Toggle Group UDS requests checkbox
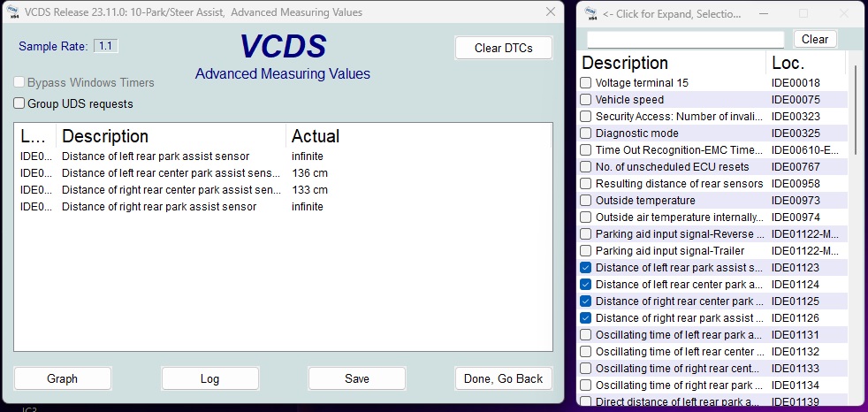This screenshot has height=412, width=868. tap(19, 103)
